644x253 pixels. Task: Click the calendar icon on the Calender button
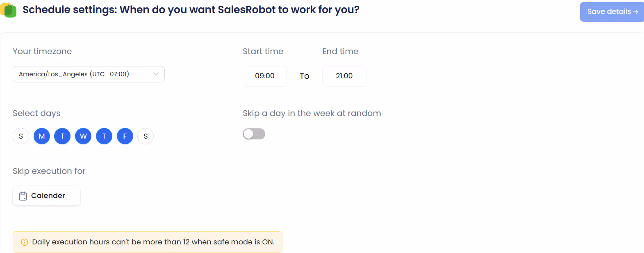pos(23,196)
